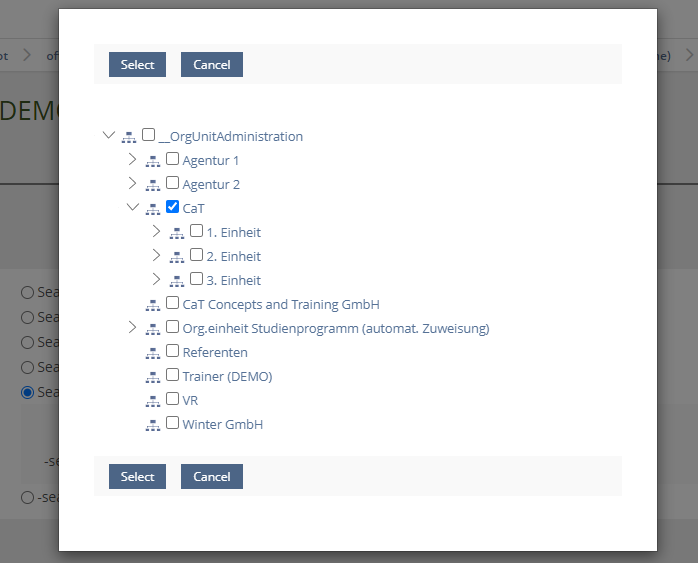
Task: Click the org unit icon beside 2. Einheit
Action: (177, 257)
